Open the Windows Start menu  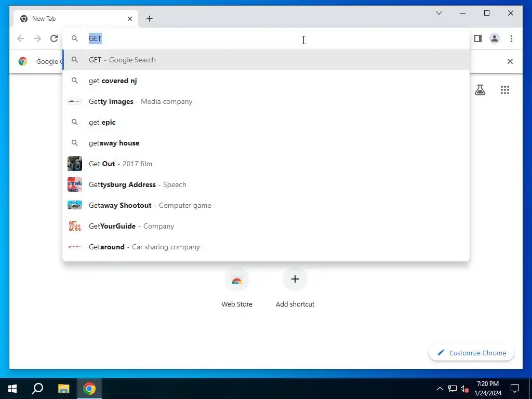click(12, 389)
